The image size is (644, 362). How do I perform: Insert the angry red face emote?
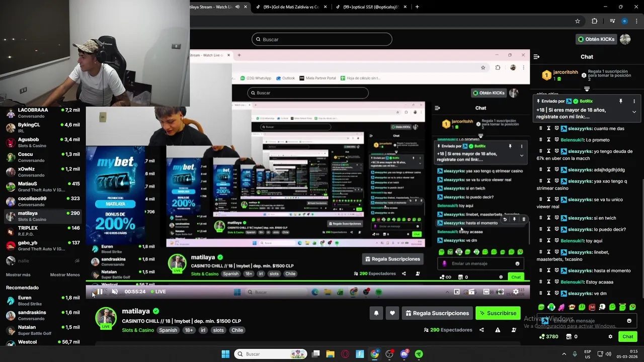click(x=592, y=307)
